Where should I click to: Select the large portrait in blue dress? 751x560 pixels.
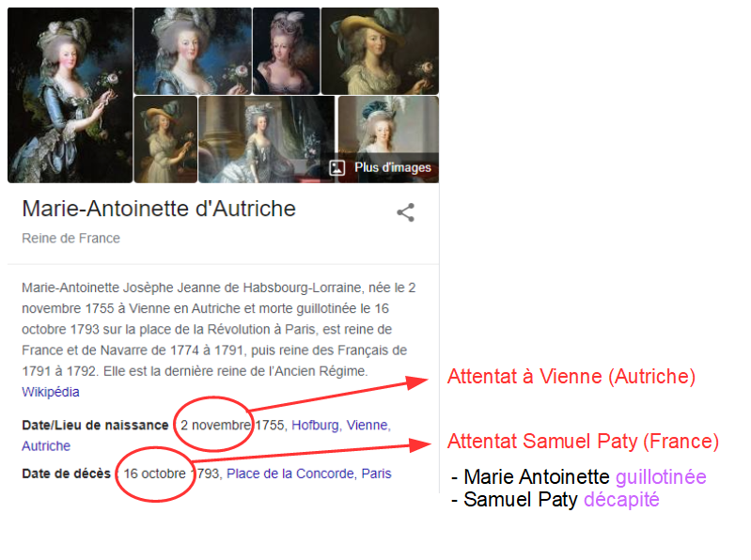[x=70, y=95]
